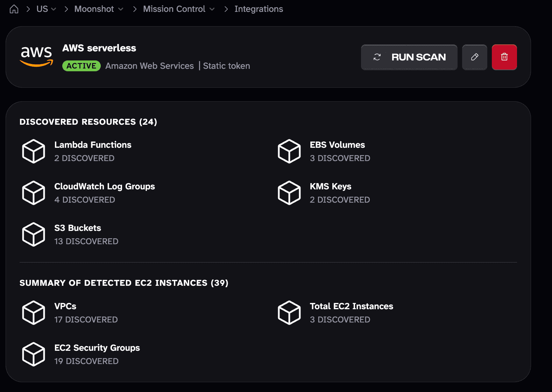Click the Discovered Resources (24) heading
Viewport: 552px width, 392px height.
click(x=88, y=122)
